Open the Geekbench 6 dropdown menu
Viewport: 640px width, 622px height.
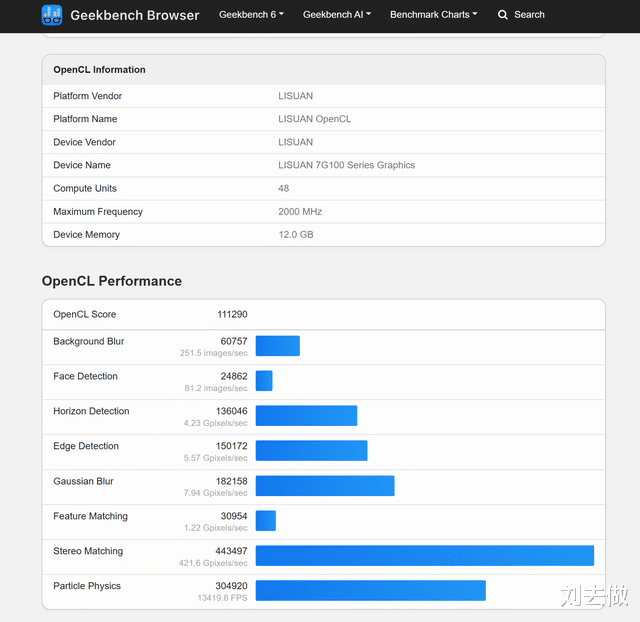pos(251,15)
